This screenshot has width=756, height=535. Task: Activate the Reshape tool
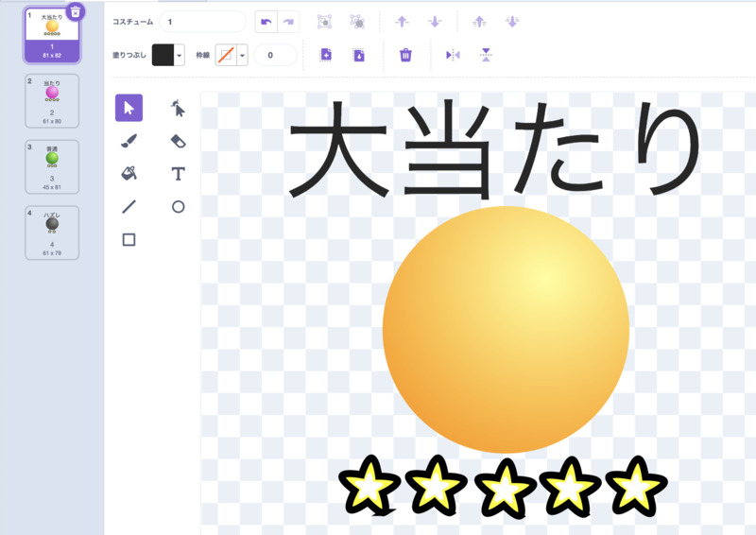click(178, 109)
